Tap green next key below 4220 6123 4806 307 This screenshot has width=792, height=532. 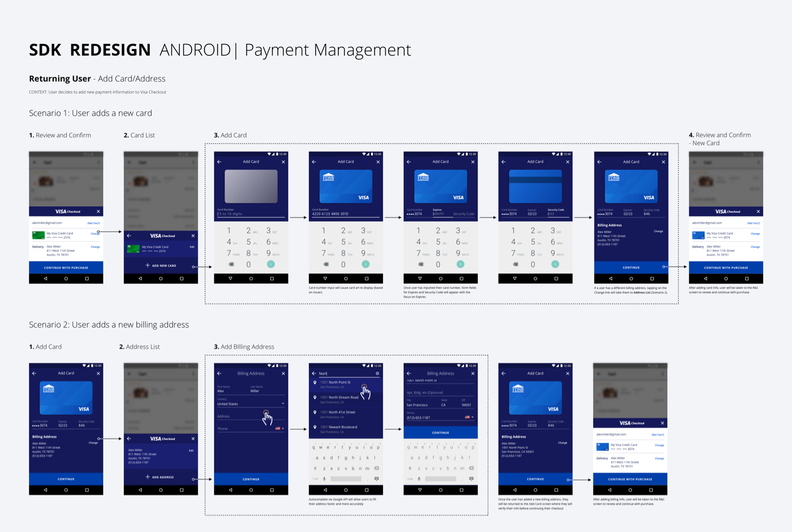(x=365, y=264)
